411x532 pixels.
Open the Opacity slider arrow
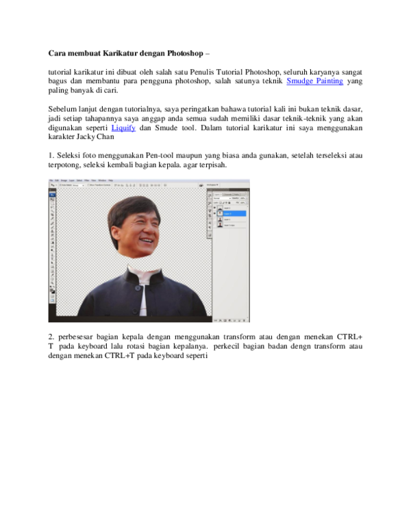[x=247, y=198]
